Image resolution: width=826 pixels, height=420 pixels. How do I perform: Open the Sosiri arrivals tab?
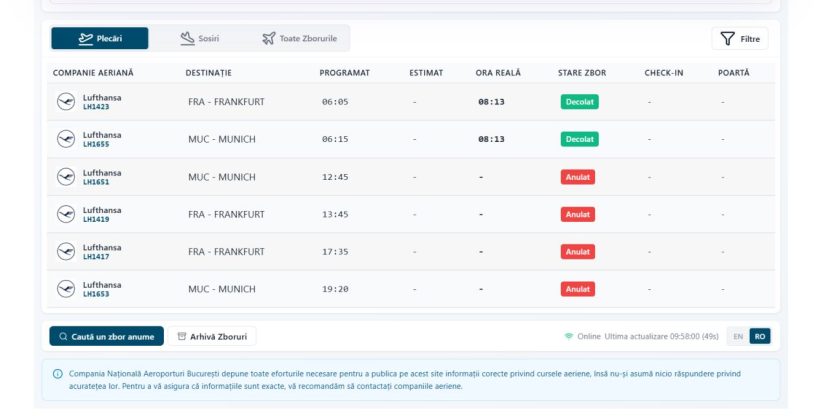pos(199,39)
